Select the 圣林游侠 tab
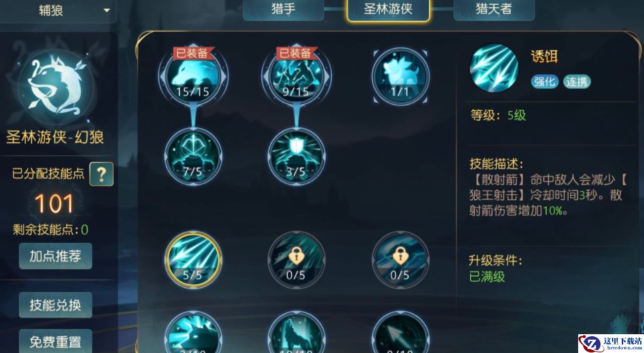 tap(389, 10)
